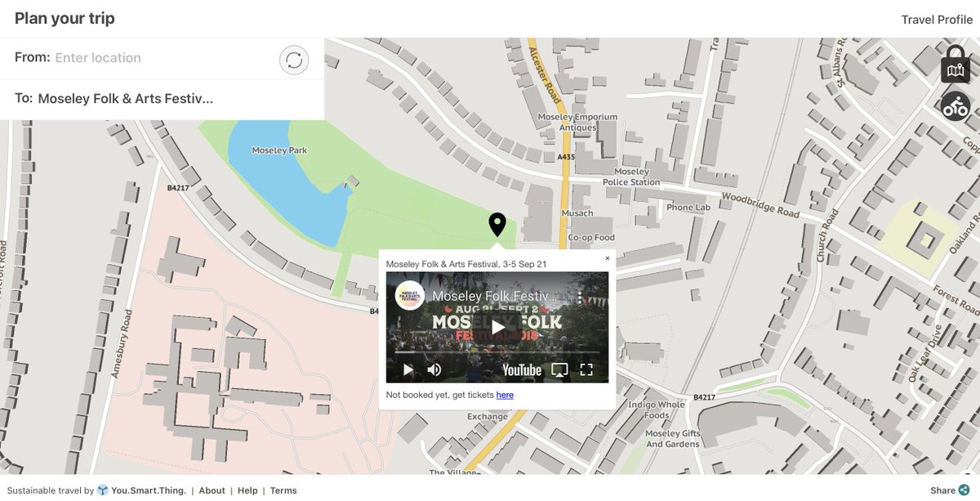This screenshot has width=980, height=501.
Task: Click the Co-op Food map label
Action: coord(591,238)
